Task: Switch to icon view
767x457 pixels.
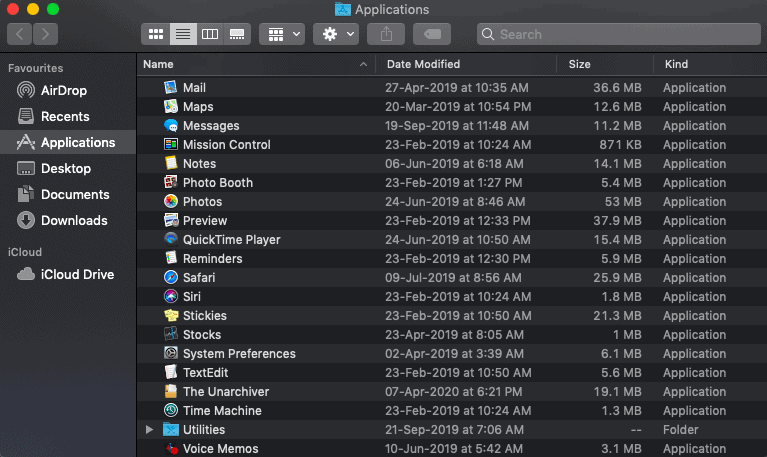Action: [156, 34]
